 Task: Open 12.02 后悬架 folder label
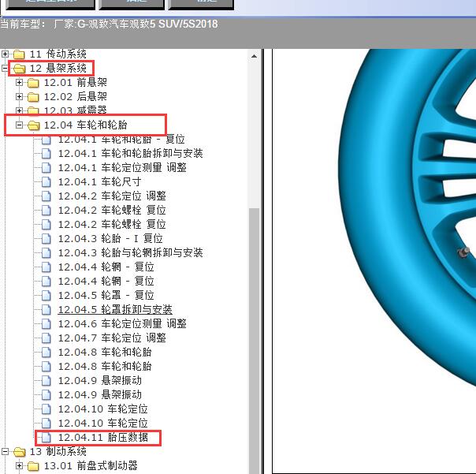76,97
